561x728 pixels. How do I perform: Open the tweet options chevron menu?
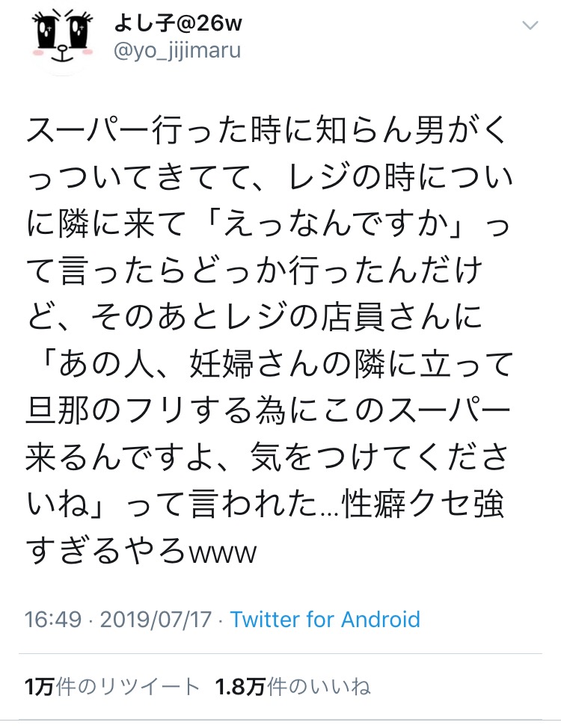click(530, 26)
